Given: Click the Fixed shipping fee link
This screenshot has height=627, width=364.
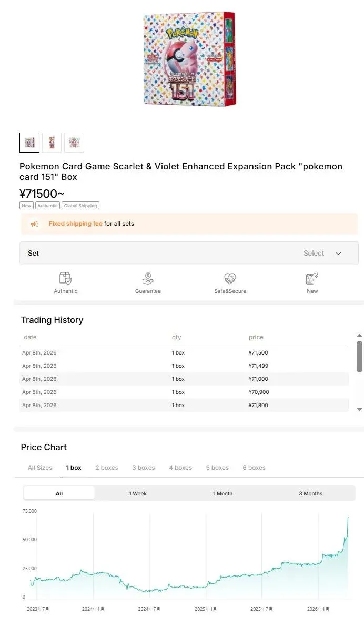Looking at the screenshot, I should 75,224.
